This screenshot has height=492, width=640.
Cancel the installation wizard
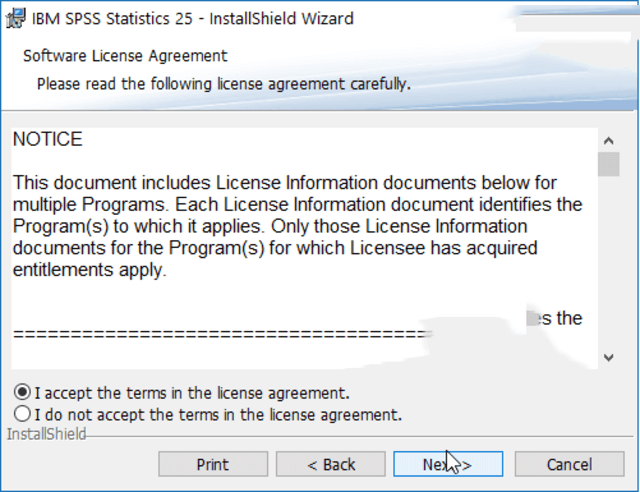(568, 464)
